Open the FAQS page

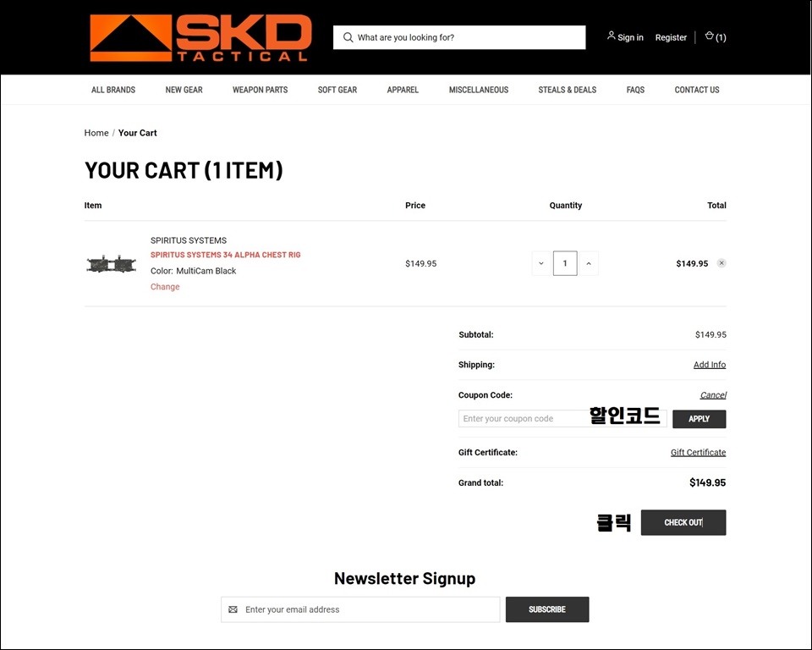pos(635,90)
